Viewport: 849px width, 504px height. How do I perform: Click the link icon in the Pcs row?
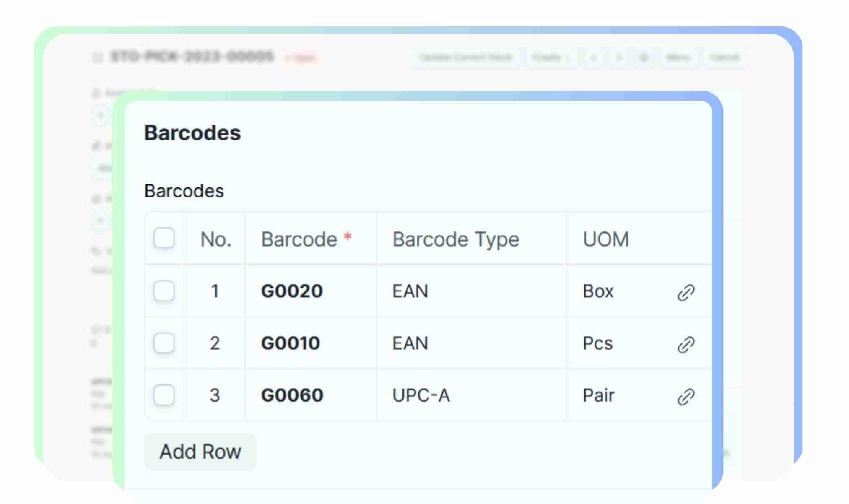point(685,344)
